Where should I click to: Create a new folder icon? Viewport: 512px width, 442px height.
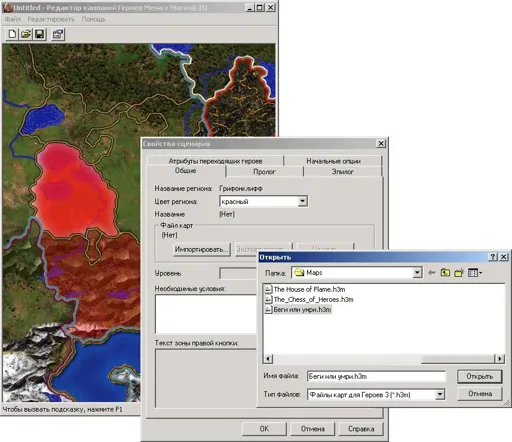pos(459,273)
